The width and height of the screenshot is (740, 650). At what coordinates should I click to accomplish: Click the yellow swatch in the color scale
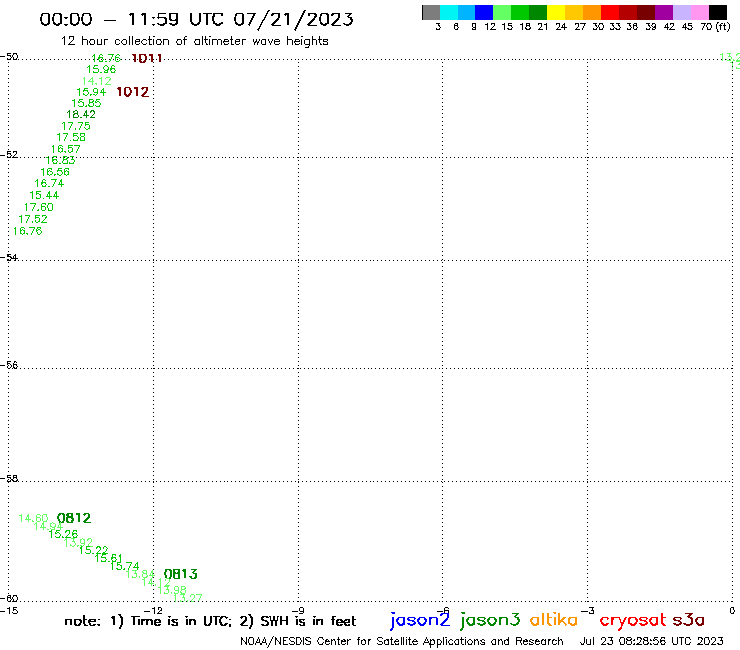point(556,12)
